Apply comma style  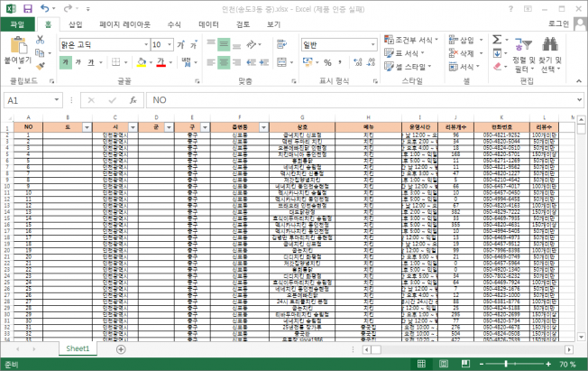pyautogui.click(x=340, y=62)
